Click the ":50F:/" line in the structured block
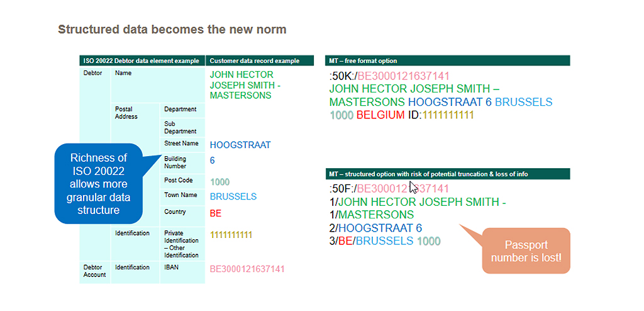This screenshot has height=311, width=644. click(389, 189)
